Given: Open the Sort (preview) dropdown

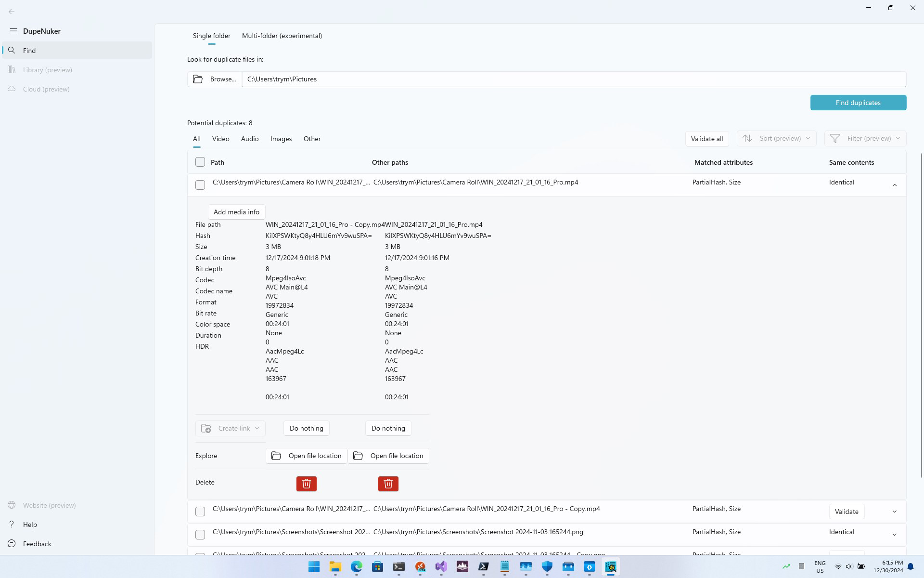Looking at the screenshot, I should [776, 138].
